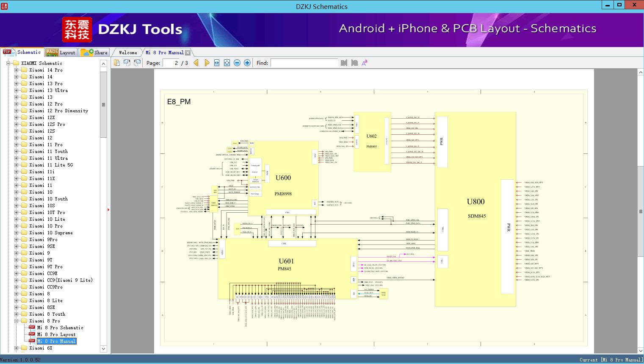Go to the next page
This screenshot has height=364, width=644.
pyautogui.click(x=207, y=63)
